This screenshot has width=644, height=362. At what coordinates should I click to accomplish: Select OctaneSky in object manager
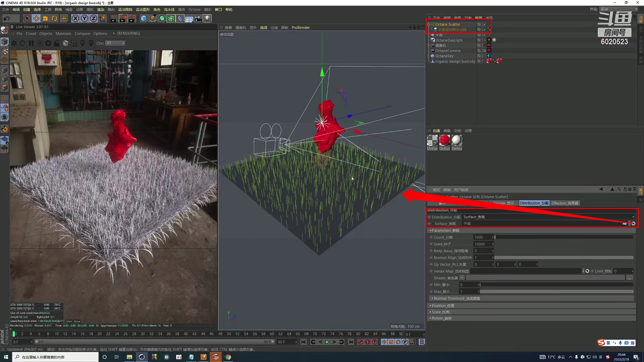pos(444,56)
